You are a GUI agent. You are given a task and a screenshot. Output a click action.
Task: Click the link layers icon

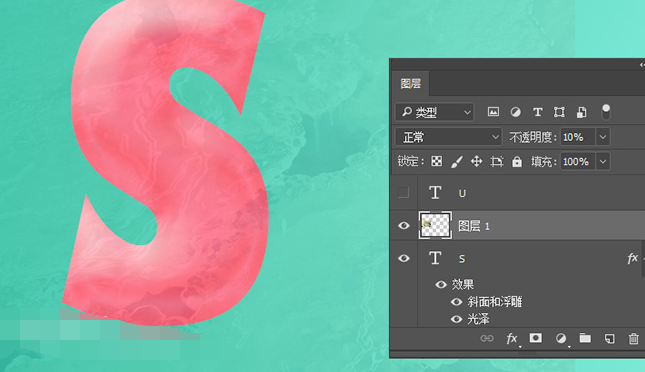[x=487, y=338]
